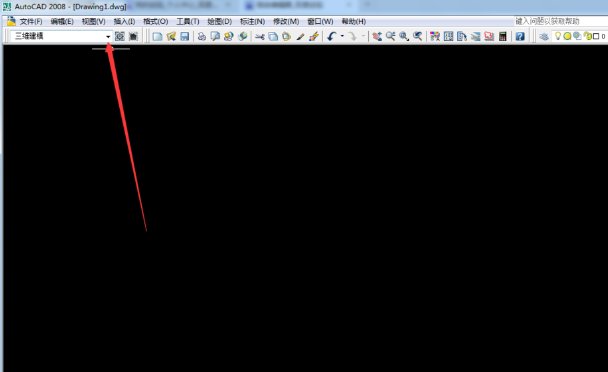Screen dimensions: 608x372
Task: Click the workspace settings icon
Action: pos(120,36)
